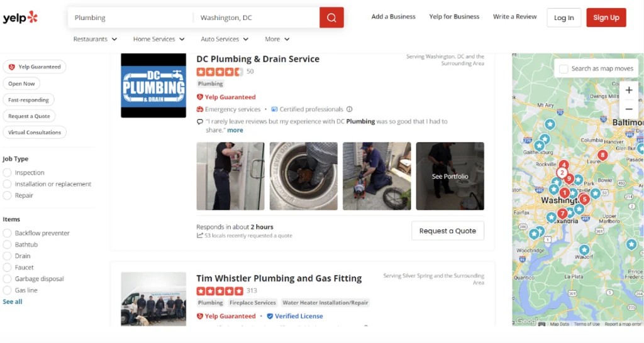Click the Log In button
Viewport: 644px width, 343px height.
pyautogui.click(x=564, y=18)
